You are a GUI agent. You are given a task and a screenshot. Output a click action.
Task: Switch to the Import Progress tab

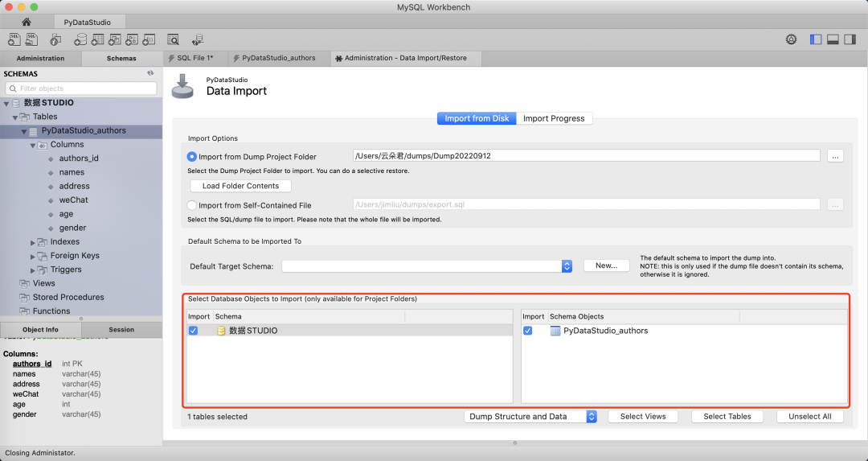[554, 118]
